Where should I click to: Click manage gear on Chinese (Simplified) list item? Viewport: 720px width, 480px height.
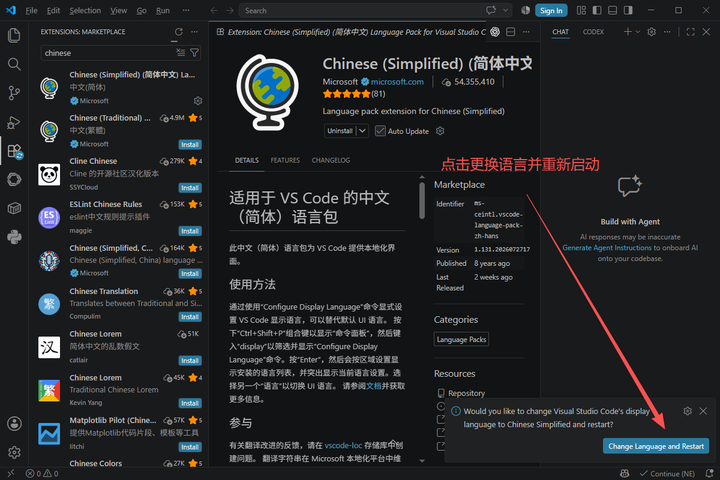click(x=198, y=101)
